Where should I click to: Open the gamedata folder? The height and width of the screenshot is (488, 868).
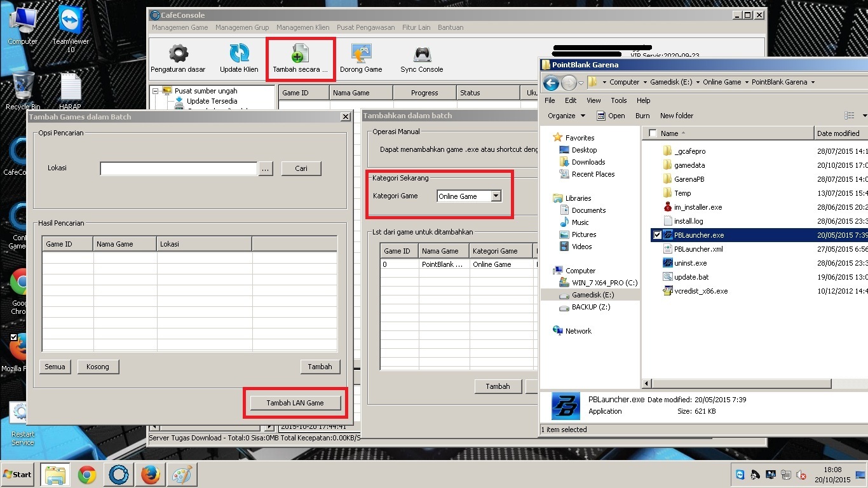(689, 165)
